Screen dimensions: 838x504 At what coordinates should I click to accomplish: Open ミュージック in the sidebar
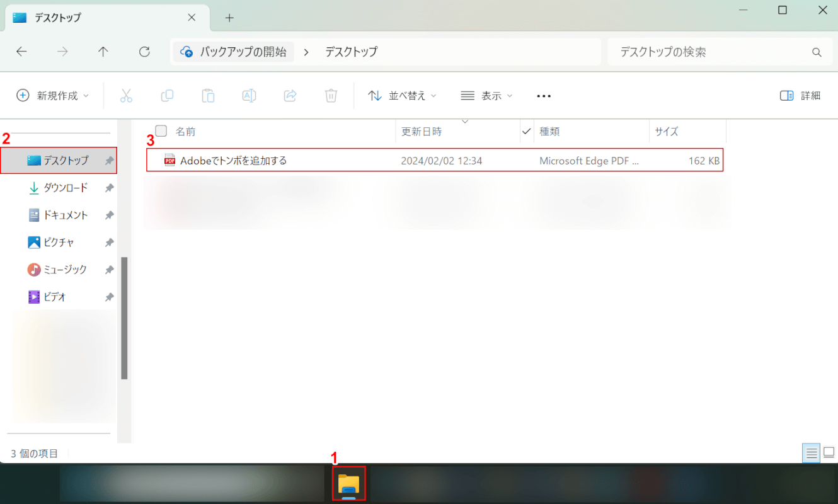tap(59, 270)
